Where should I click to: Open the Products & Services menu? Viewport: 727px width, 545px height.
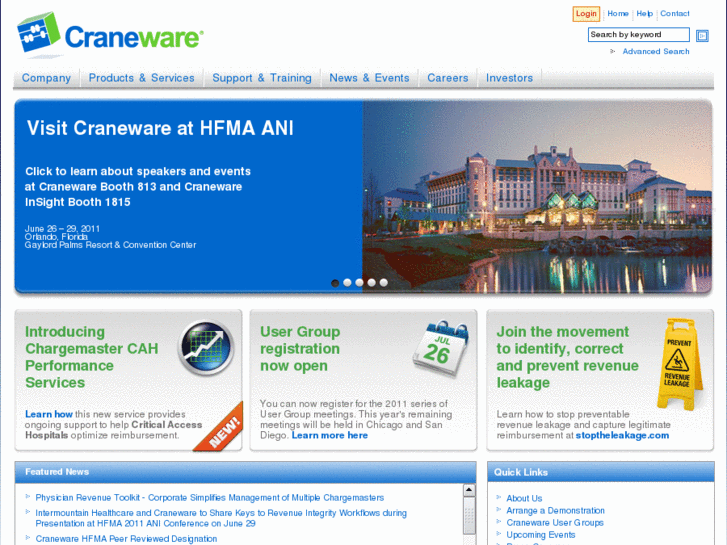tap(141, 78)
